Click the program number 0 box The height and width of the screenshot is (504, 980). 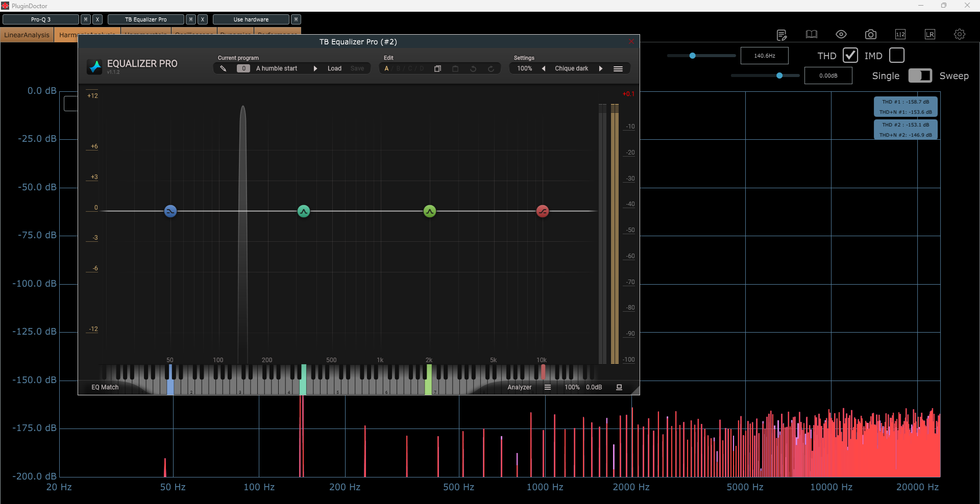point(243,68)
